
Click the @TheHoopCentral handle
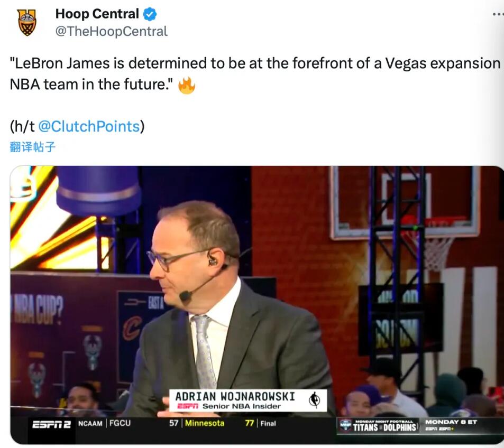(111, 31)
